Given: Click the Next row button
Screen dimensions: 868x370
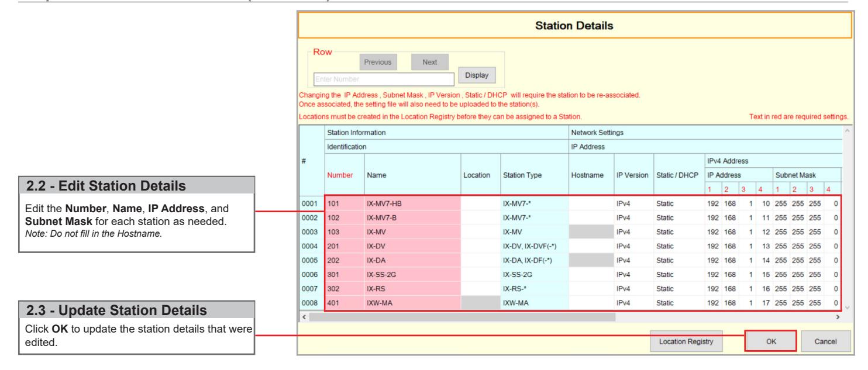Looking at the screenshot, I should coord(429,61).
